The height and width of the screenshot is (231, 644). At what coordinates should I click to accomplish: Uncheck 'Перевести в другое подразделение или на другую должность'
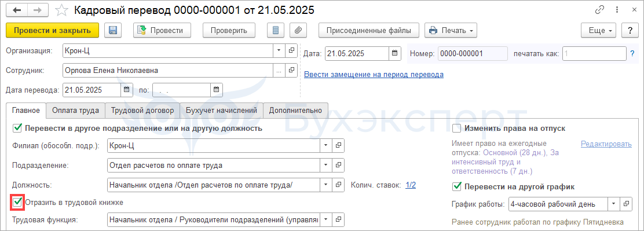[17, 129]
